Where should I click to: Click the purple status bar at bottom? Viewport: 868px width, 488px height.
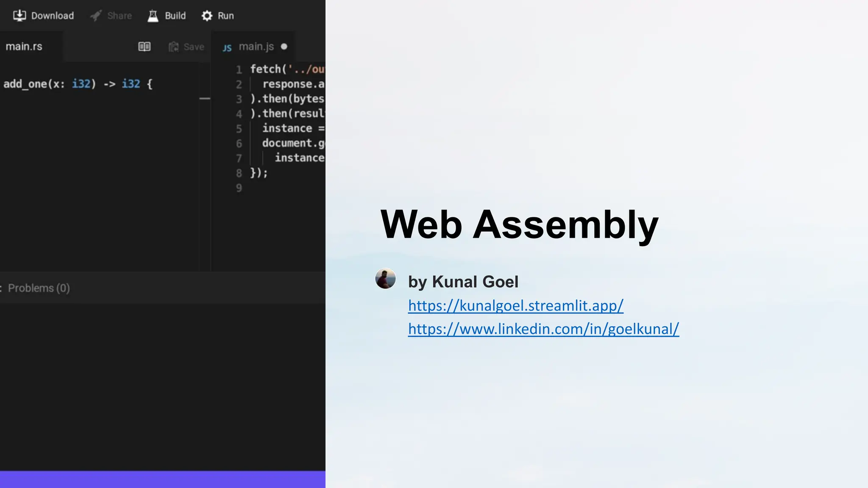pos(163,479)
